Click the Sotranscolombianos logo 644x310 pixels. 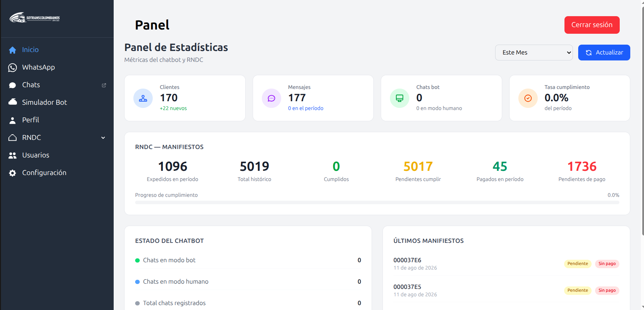coord(34,18)
